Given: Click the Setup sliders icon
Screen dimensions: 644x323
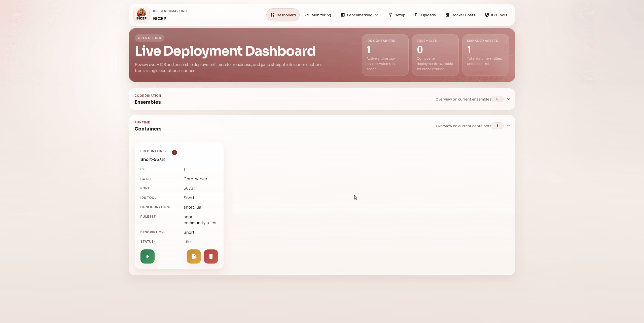Looking at the screenshot, I should 390,15.
